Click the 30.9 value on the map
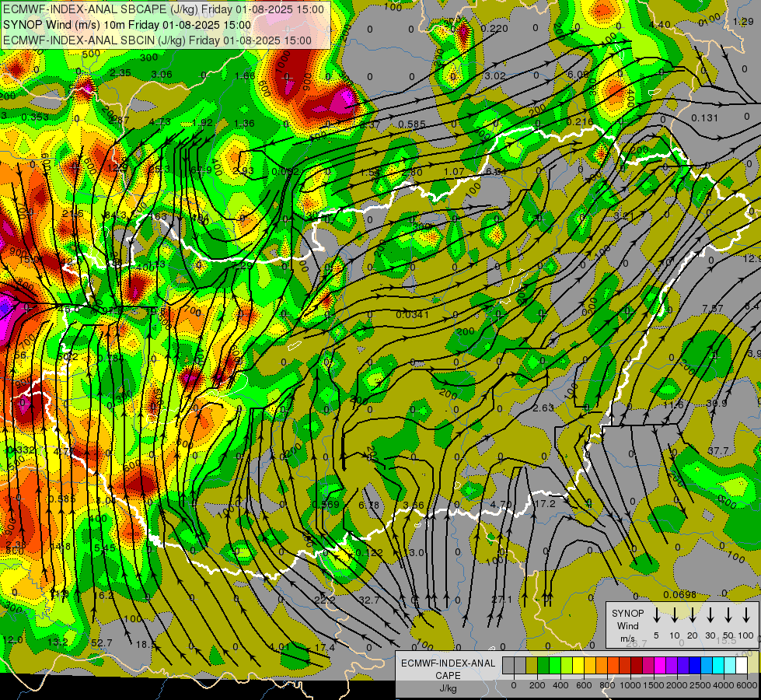Screen dimensions: 761x700 717,403
